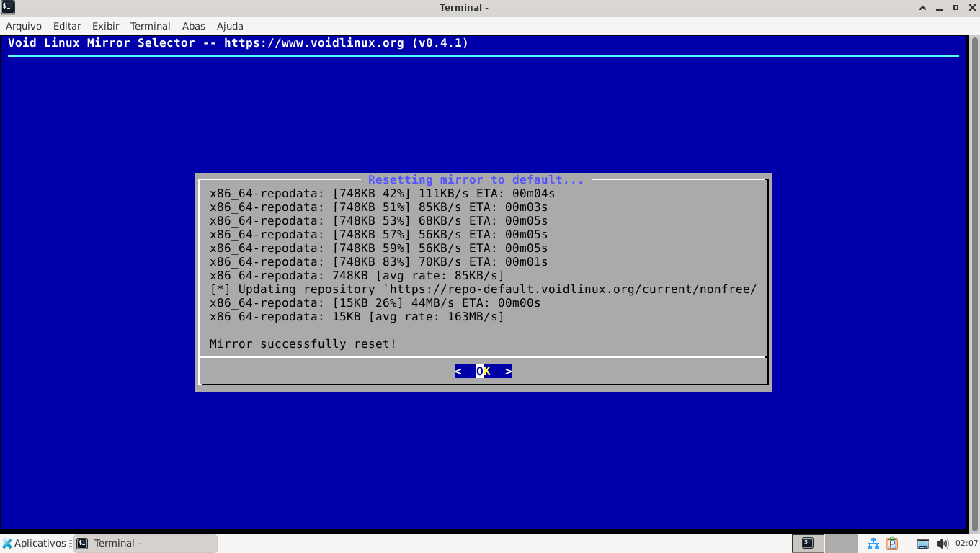980x553 pixels.
Task: Switch to the empty second workspace
Action: pyautogui.click(x=841, y=543)
